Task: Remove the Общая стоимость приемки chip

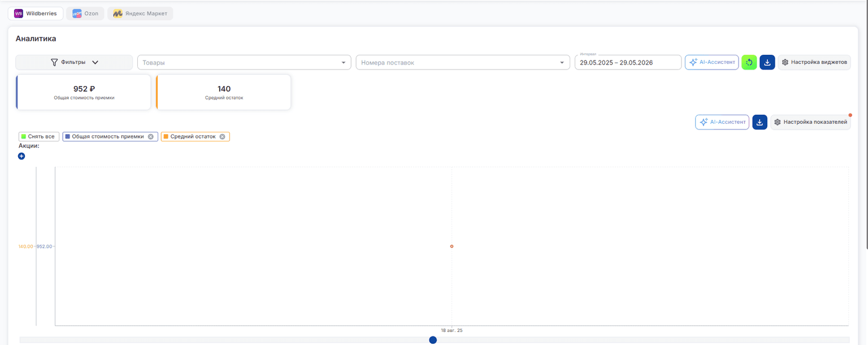Action: (150, 137)
